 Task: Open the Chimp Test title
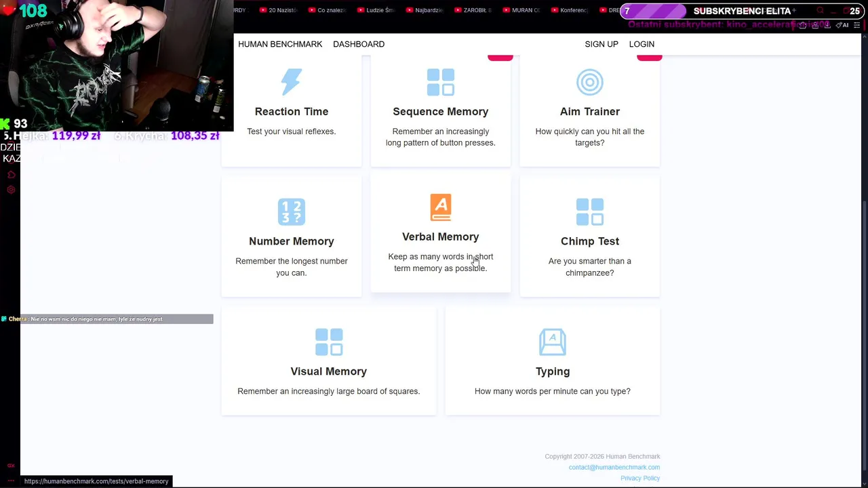pos(590,241)
